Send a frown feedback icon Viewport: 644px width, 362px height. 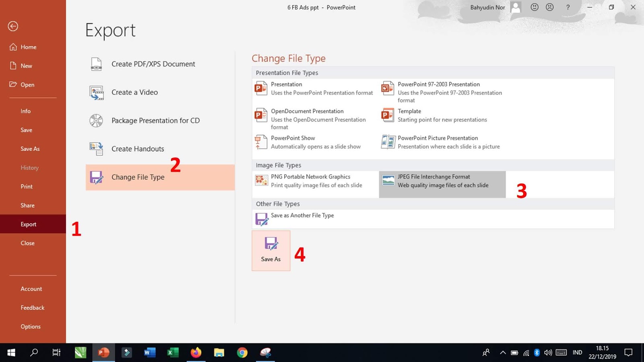(550, 7)
